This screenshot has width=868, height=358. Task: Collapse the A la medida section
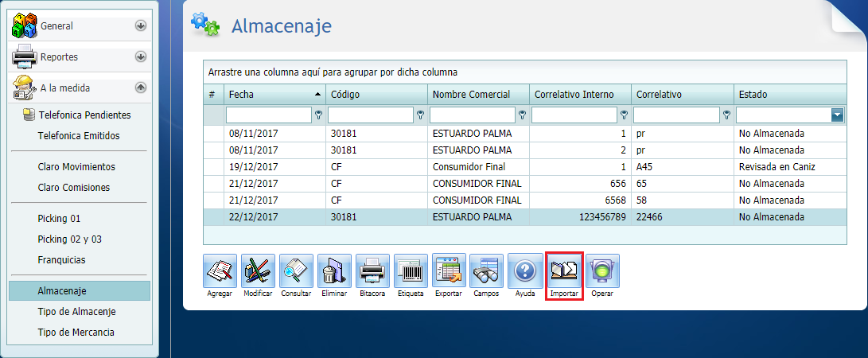(x=141, y=88)
